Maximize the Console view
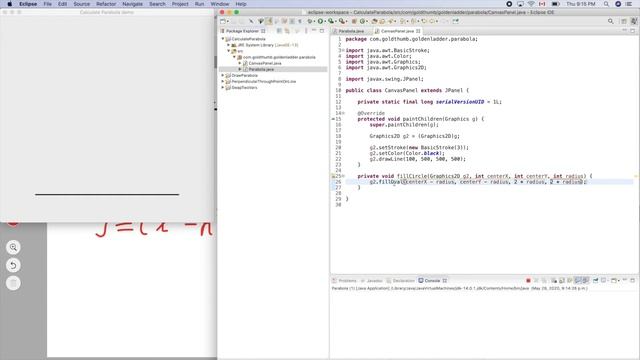 pos(633,281)
